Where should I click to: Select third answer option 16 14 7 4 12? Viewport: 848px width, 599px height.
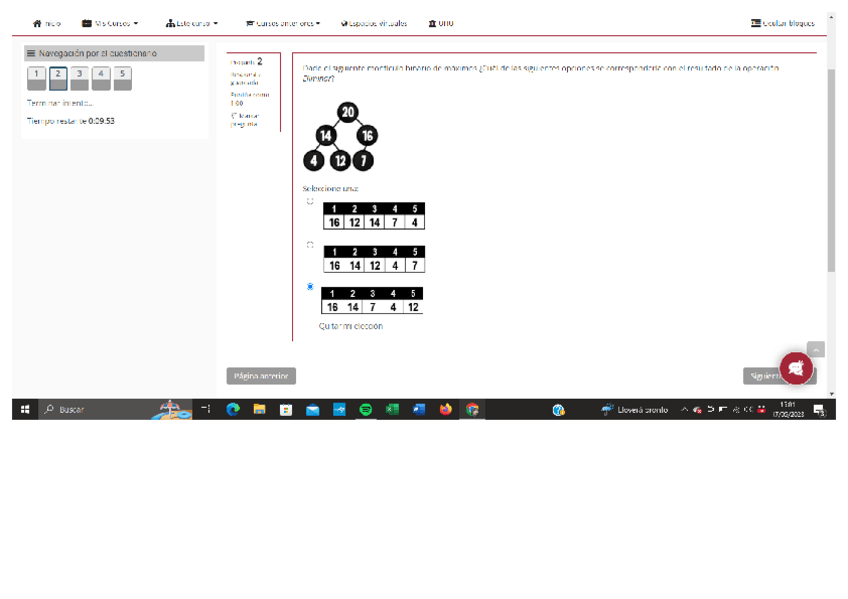[x=310, y=287]
